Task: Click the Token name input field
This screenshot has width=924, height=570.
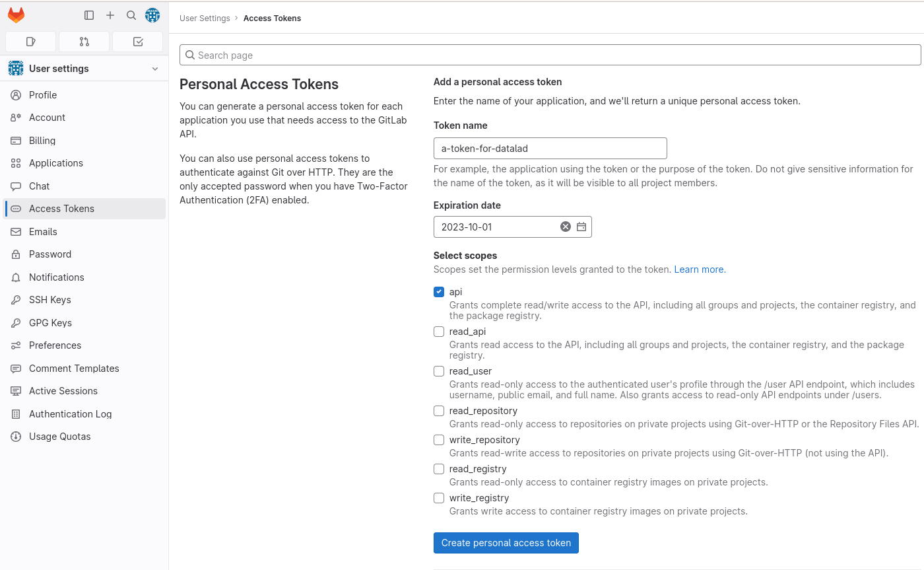Action: coord(550,149)
